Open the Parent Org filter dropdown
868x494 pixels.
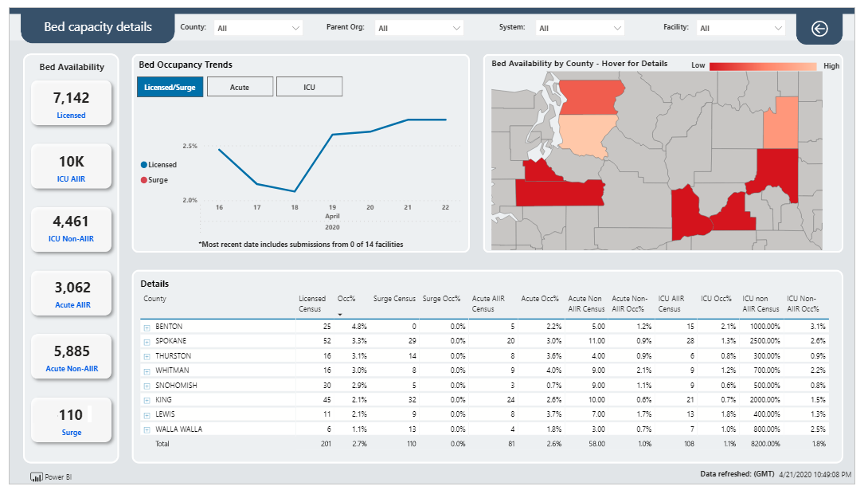tap(419, 28)
